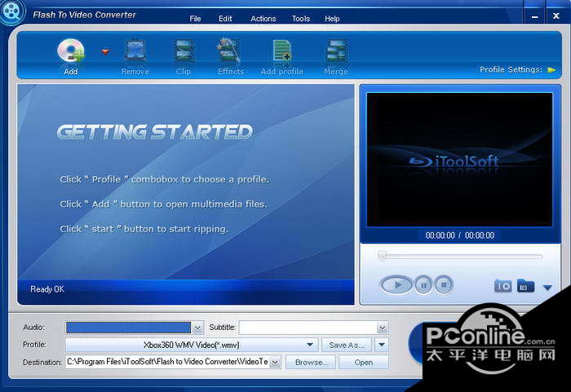Minimize the Flash To Video Converter window

(x=534, y=16)
